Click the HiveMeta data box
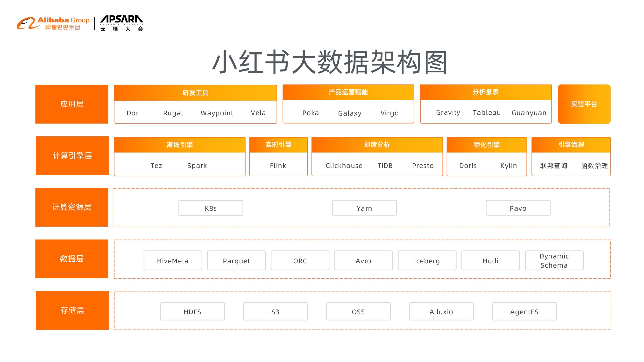 173,261
